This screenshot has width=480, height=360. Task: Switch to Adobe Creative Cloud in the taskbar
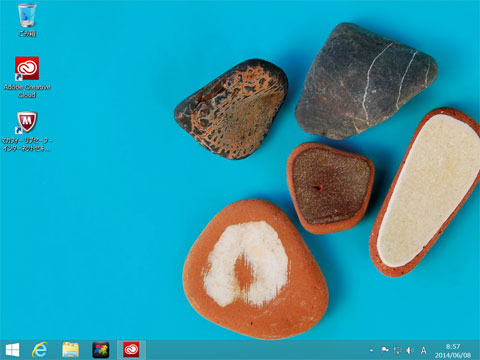[131, 350]
